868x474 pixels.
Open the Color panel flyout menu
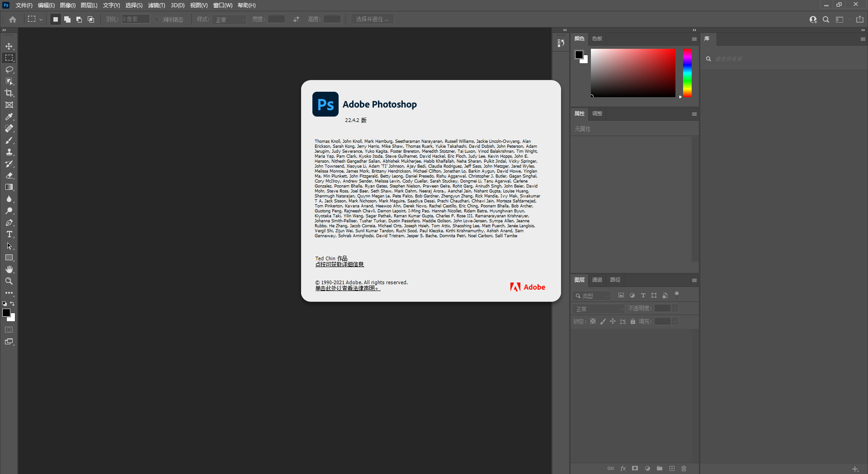pyautogui.click(x=694, y=39)
